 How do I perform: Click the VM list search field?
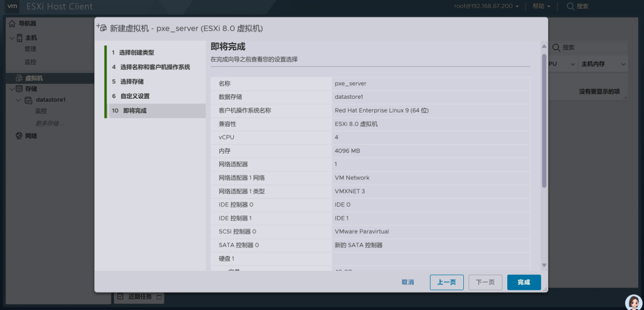(x=589, y=47)
